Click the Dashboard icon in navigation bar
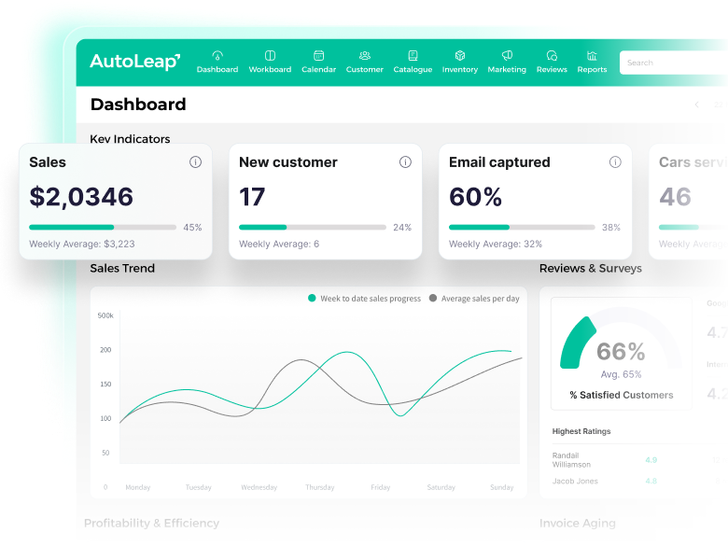This screenshot has height=560, width=728. click(x=217, y=56)
